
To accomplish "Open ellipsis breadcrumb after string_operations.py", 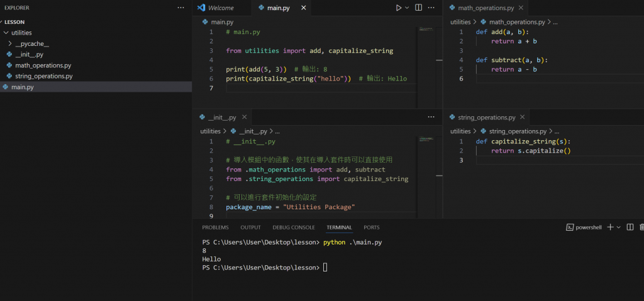I will coord(557,131).
